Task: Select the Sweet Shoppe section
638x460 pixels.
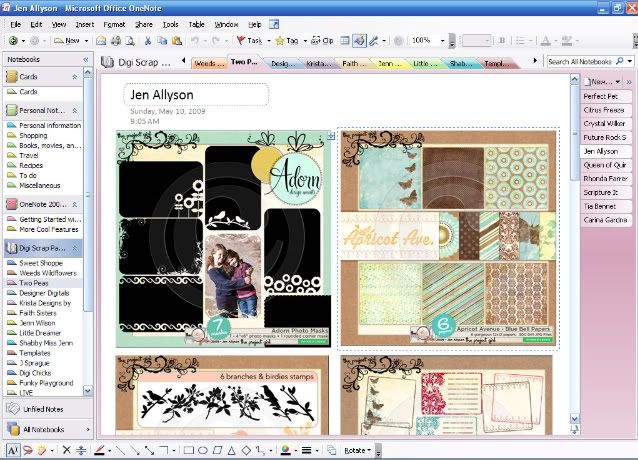Action: point(41,263)
